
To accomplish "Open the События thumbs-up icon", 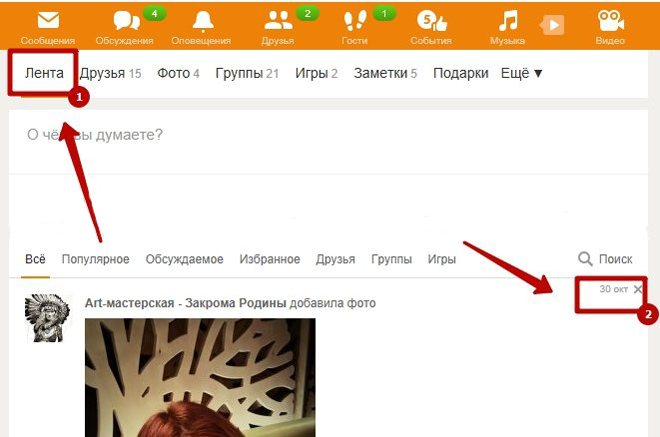I will coord(432,21).
